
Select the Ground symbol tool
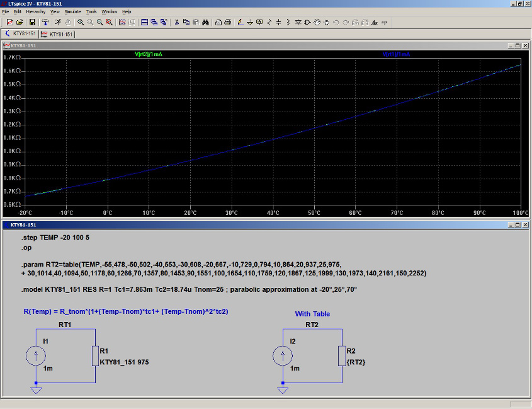(250, 22)
